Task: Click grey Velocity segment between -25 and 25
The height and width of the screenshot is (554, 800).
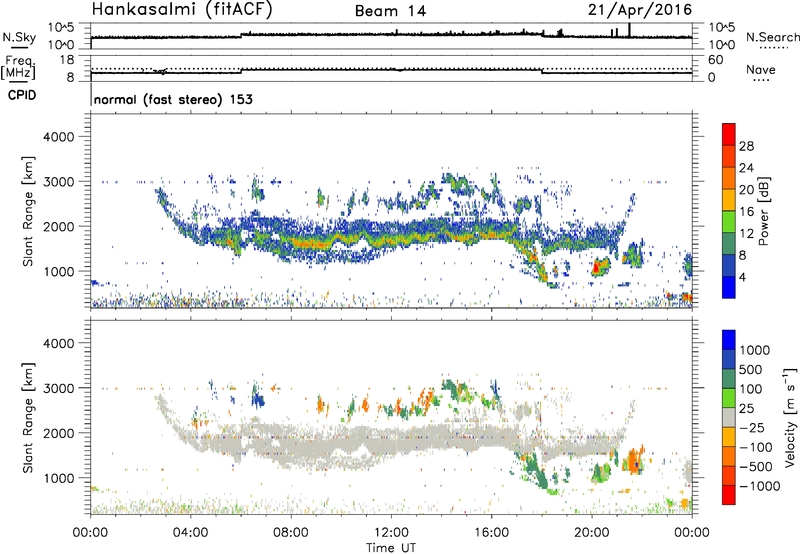Action: pyautogui.click(x=729, y=417)
